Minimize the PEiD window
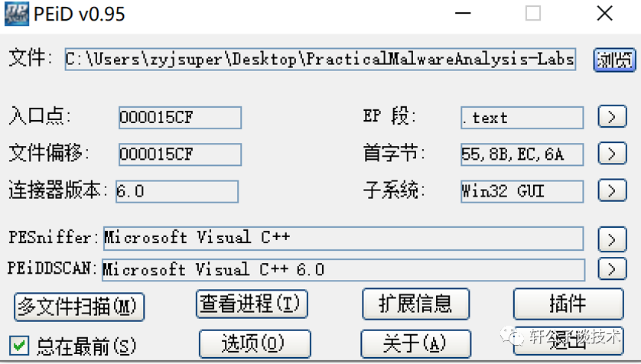This screenshot has height=364, width=641. tap(463, 14)
